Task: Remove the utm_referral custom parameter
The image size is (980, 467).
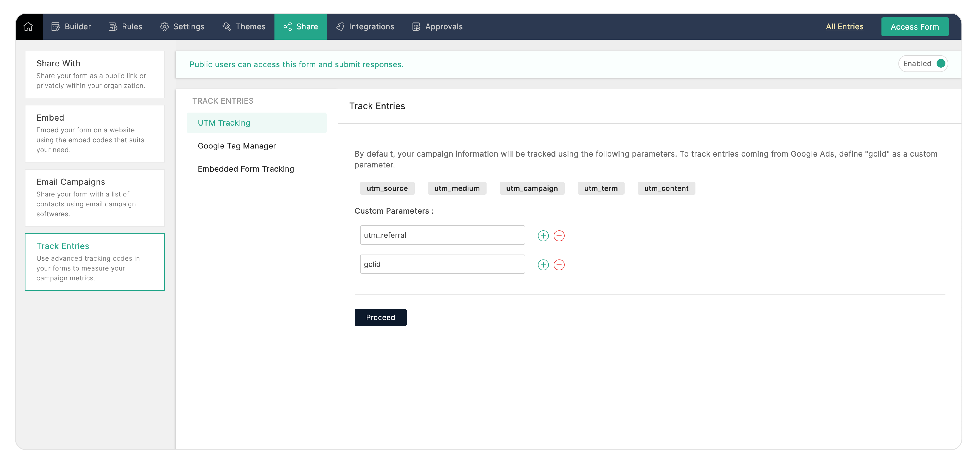Action: coord(559,236)
